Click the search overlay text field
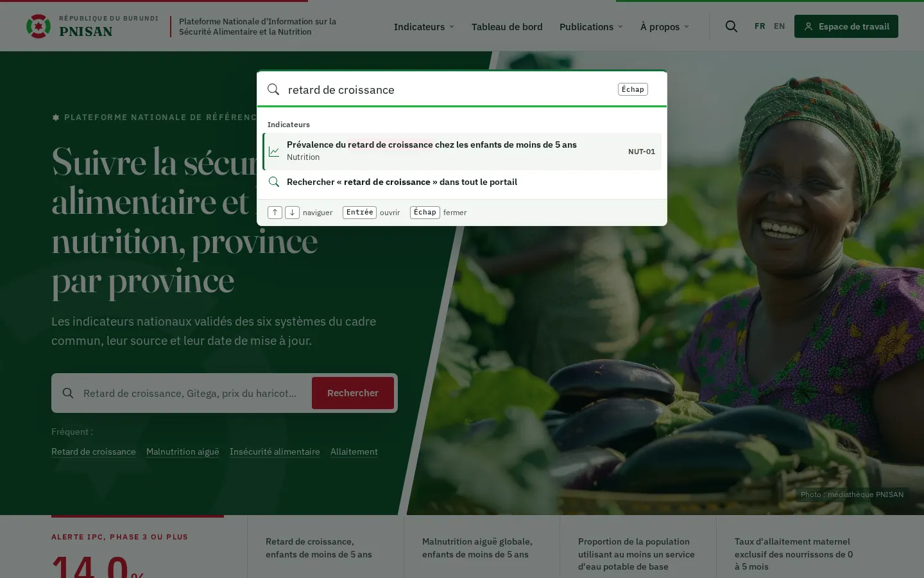The height and width of the screenshot is (578, 924). (449, 89)
